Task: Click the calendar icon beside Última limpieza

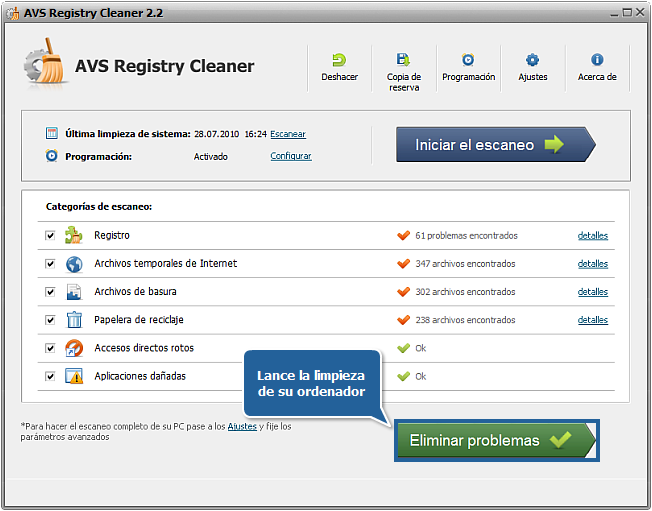Action: [52, 133]
